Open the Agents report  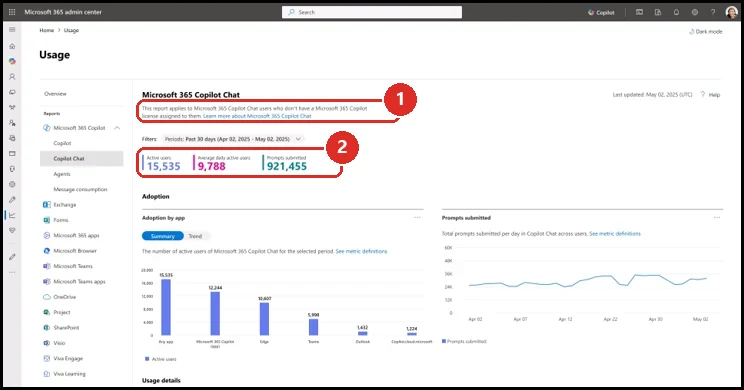coord(62,174)
